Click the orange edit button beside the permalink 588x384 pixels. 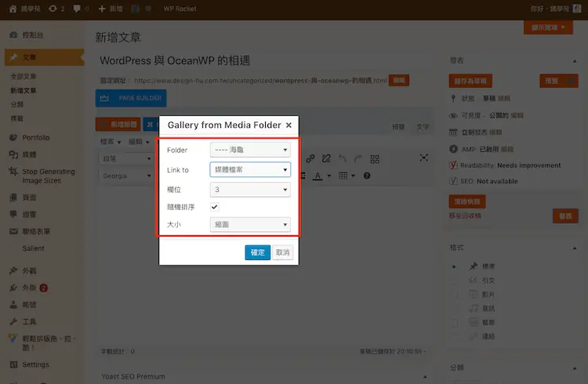click(398, 80)
